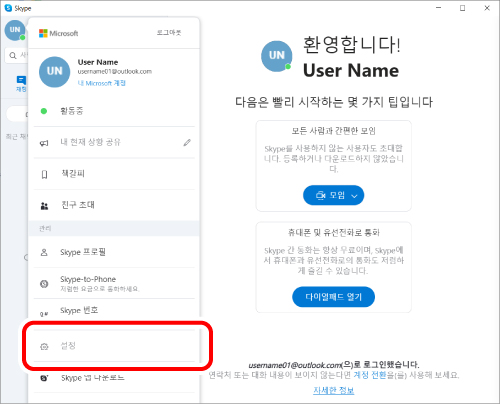This screenshot has width=500, height=404.
Task: Select Skype 앱 다운로드 entry
Action: pos(114,378)
